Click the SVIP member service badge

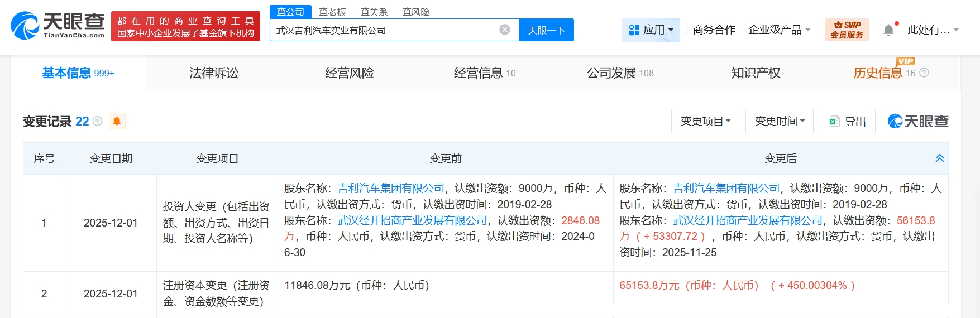tap(847, 30)
